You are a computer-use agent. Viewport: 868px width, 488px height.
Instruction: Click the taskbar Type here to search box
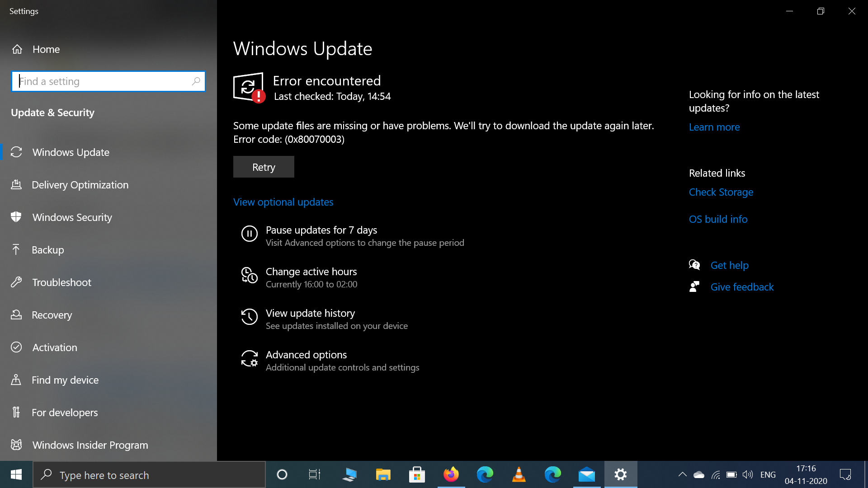point(149,474)
